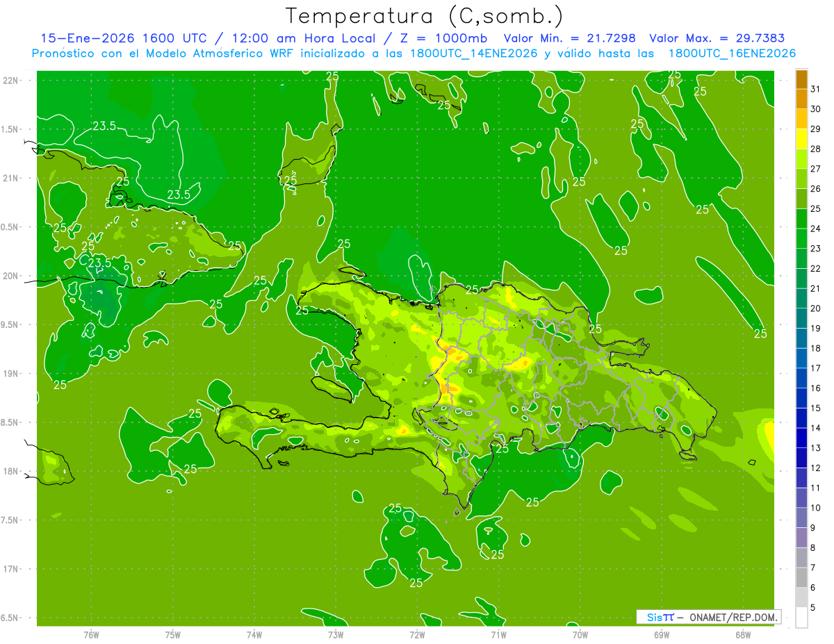Click the darkest orange band above legend value 31
This screenshot has width=834, height=644.
(801, 80)
